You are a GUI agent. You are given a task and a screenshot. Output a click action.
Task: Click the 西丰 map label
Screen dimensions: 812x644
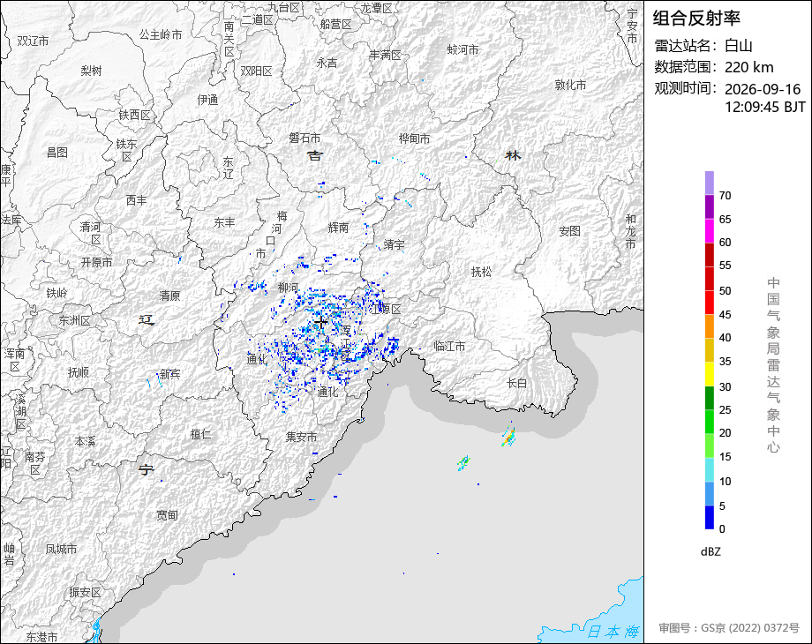[136, 200]
